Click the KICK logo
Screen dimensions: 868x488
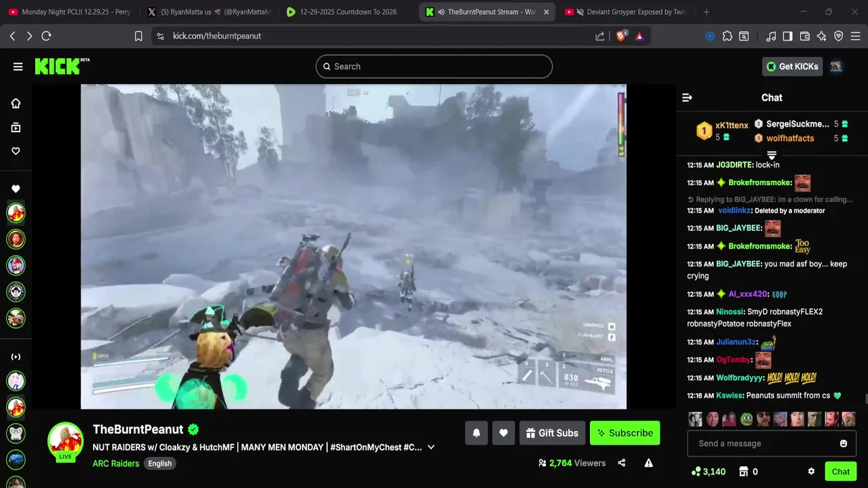pos(62,66)
